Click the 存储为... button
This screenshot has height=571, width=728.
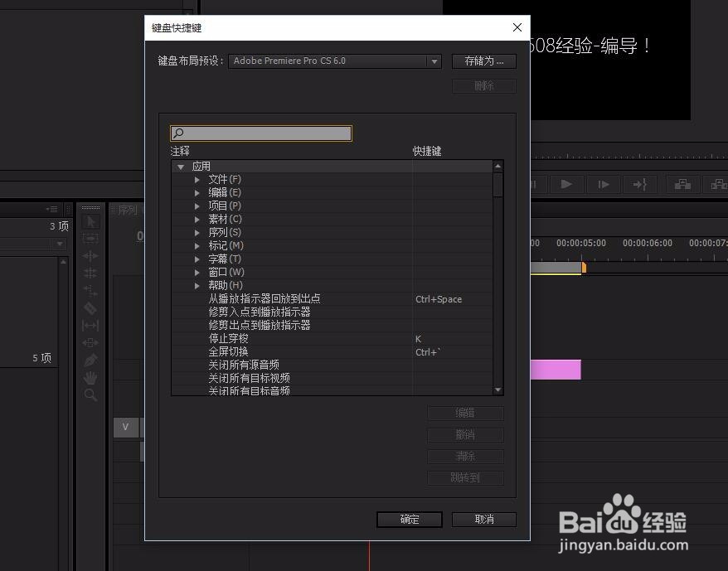tap(483, 61)
